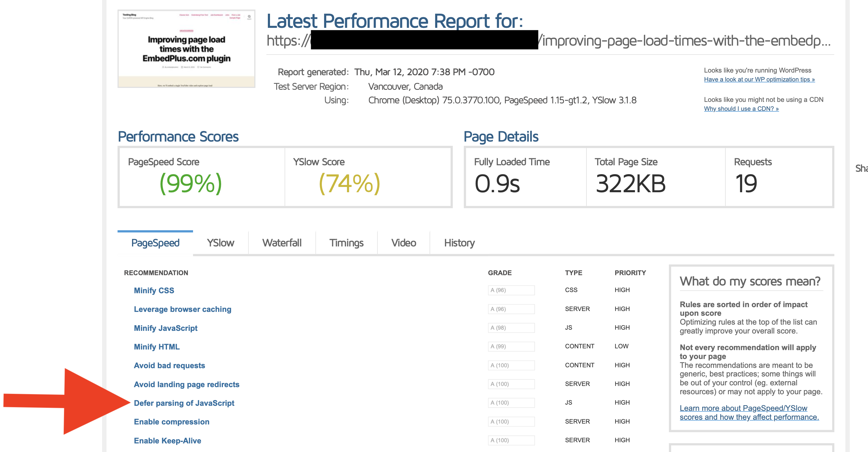868x452 pixels.
Task: Open the Minify HTML recommendation
Action: click(156, 347)
